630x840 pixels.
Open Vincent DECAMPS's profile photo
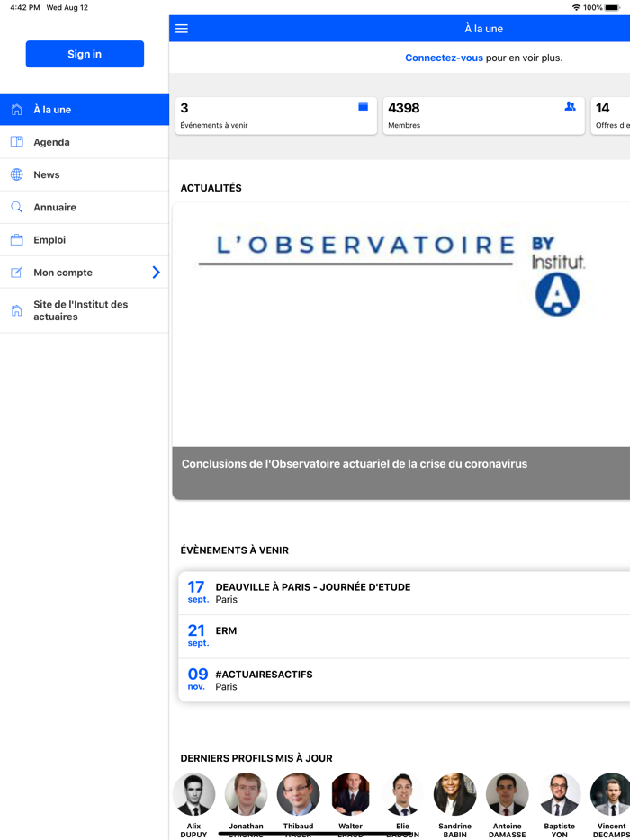coord(611,794)
